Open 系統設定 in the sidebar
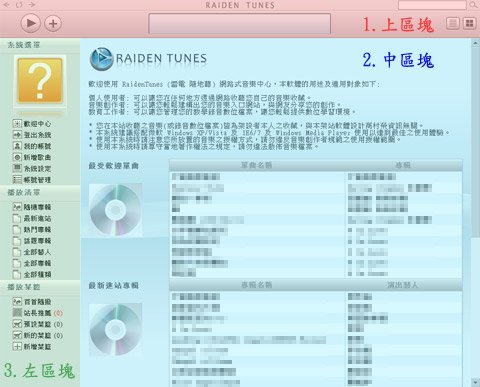 tap(32, 169)
